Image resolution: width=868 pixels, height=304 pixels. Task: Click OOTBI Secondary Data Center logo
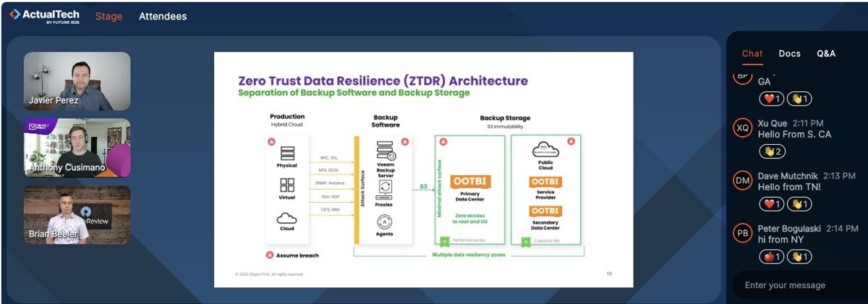(546, 211)
